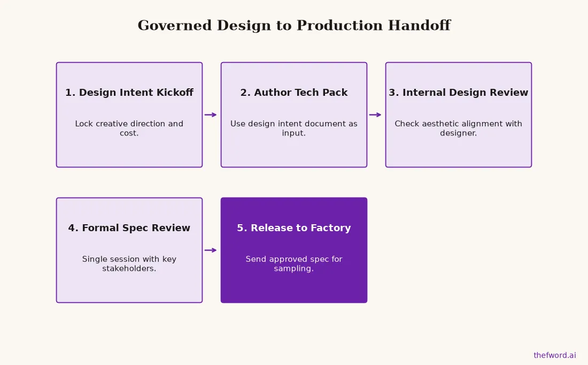Click 'Send approved spec for sampling.' text
588x365 pixels.
point(294,264)
